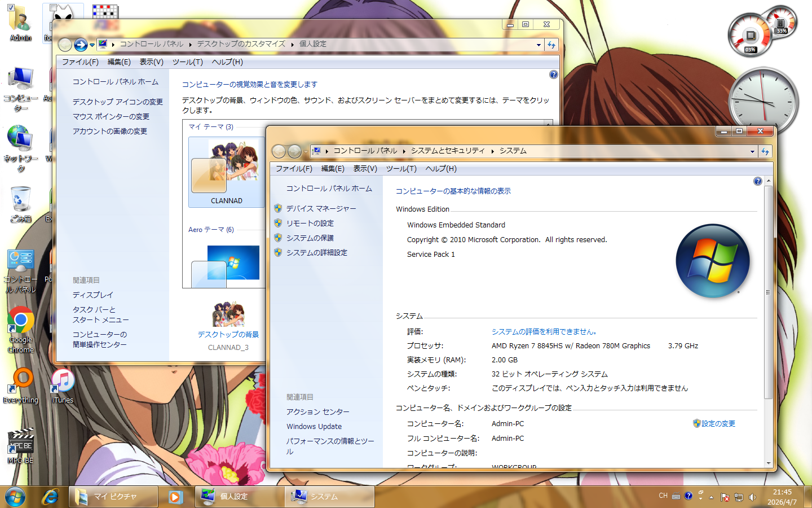Click the Admin folder icon checkbox
The width and height of the screenshot is (812, 508).
[11, 7]
